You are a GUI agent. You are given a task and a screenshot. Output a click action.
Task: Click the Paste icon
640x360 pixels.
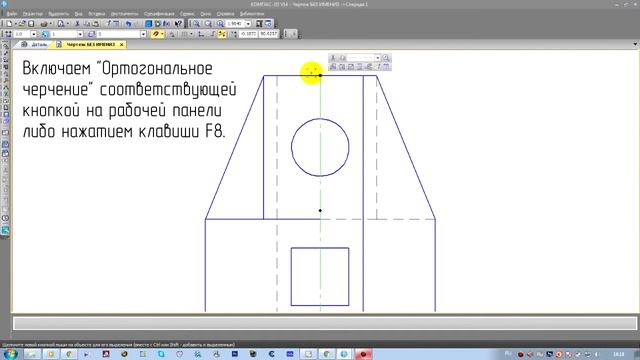[96, 24]
